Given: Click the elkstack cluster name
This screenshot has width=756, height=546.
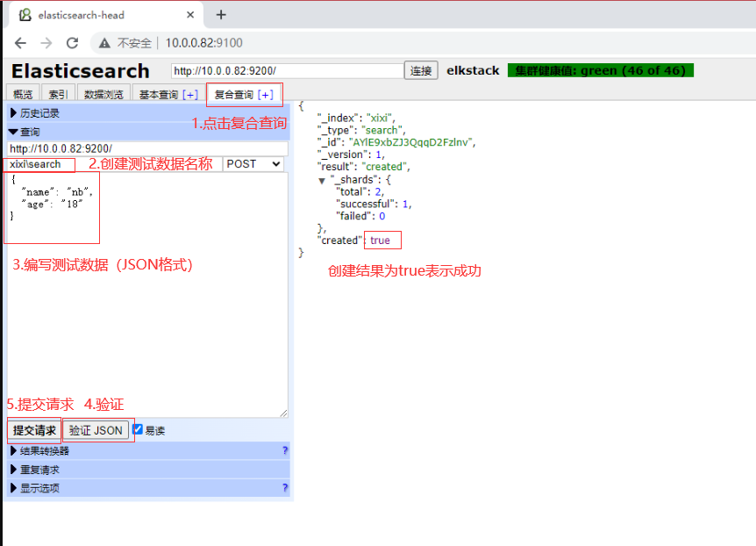Looking at the screenshot, I should (x=473, y=70).
